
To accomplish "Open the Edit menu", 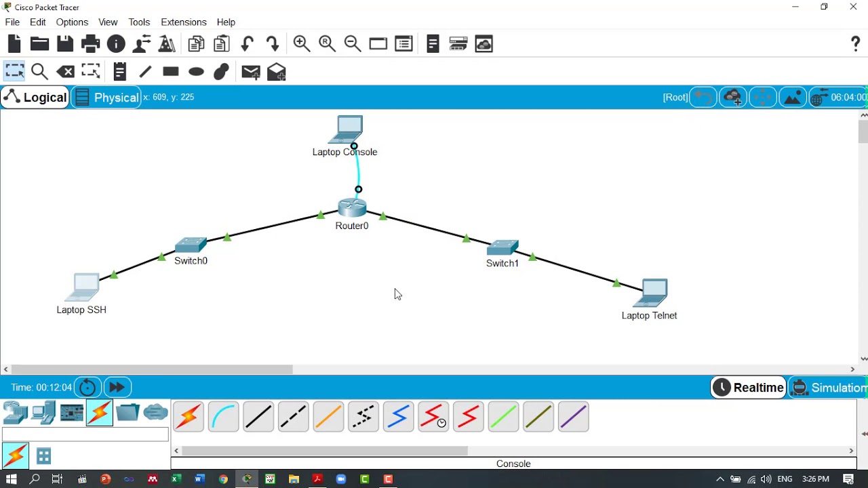I will pyautogui.click(x=38, y=22).
